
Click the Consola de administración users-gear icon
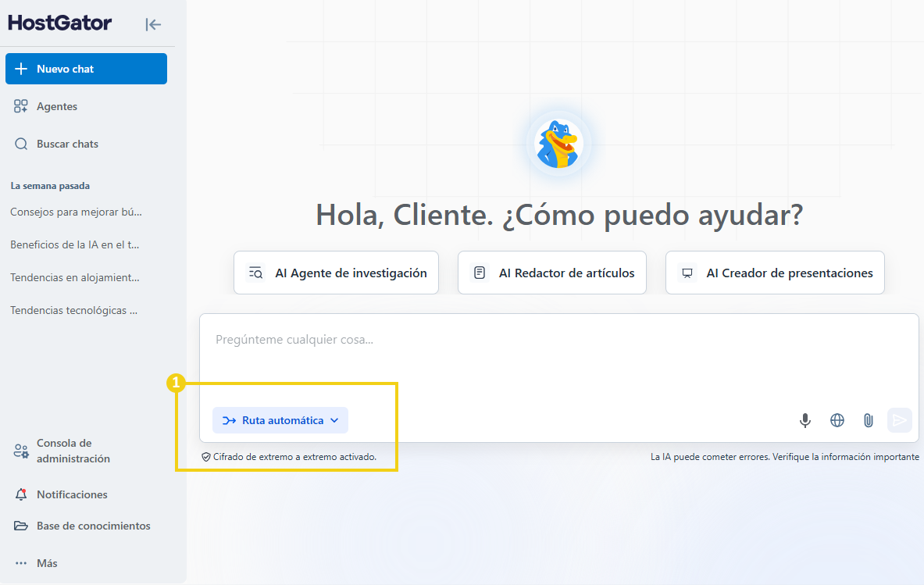pos(21,451)
